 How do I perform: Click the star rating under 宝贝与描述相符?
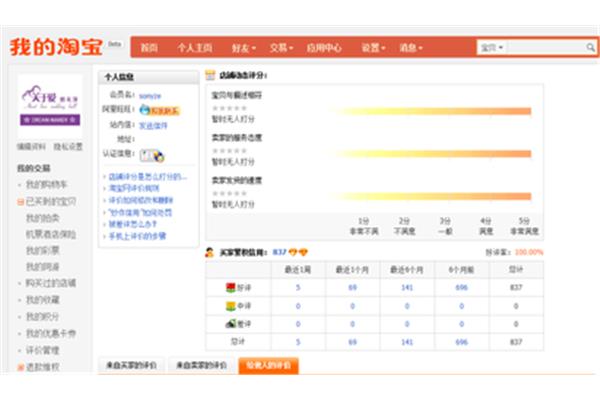coord(230,108)
